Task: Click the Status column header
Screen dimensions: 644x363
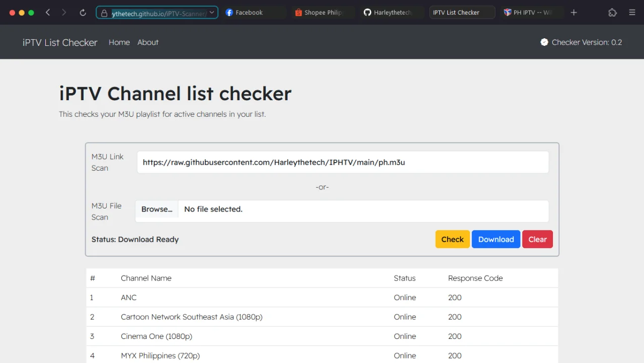Action: (x=405, y=278)
